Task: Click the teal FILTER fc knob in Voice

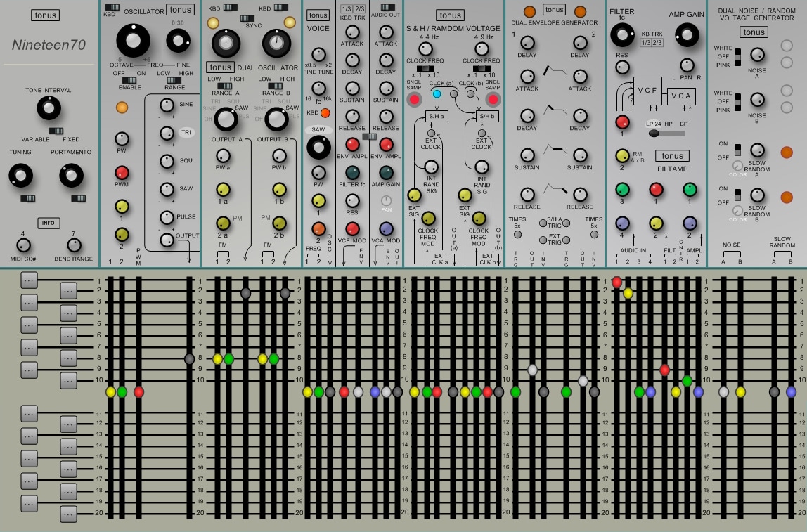Action: (352, 172)
